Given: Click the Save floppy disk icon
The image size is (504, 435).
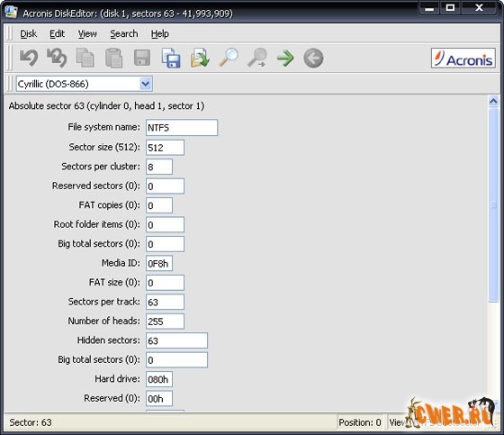Looking at the screenshot, I should (142, 58).
